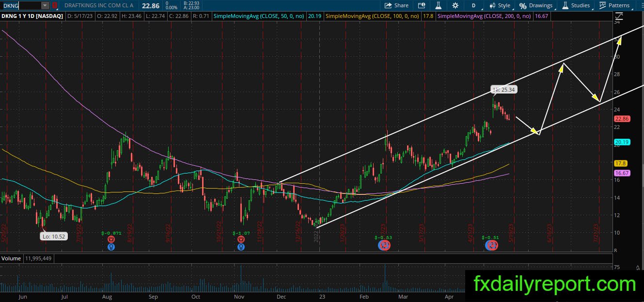The width and height of the screenshot is (644, 302).
Task: Click the August earnings phone icon
Action: [111, 239]
